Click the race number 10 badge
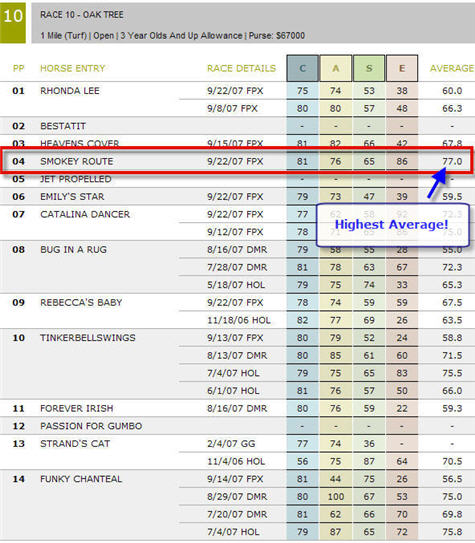475x543 pixels. (x=13, y=23)
